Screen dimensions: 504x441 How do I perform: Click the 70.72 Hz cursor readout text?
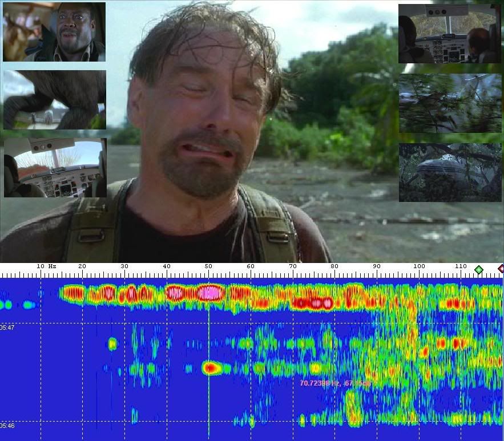click(x=335, y=383)
